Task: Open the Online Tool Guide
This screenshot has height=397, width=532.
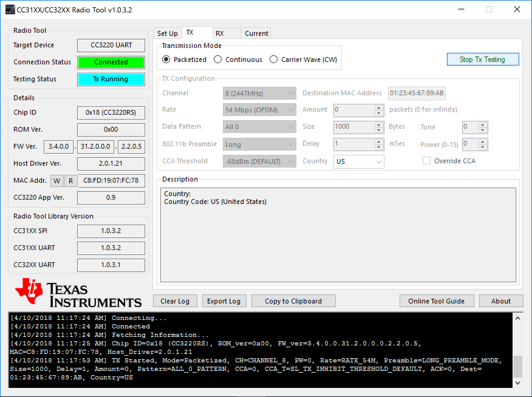Action: tap(436, 301)
